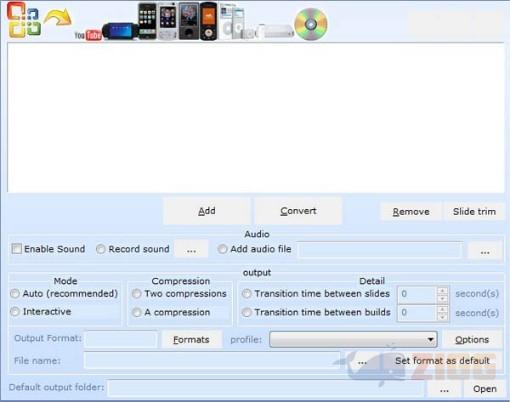Select the YouTube logo icon

click(88, 35)
